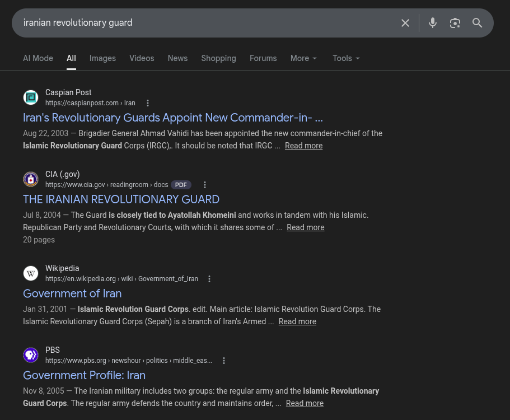The height and width of the screenshot is (420, 510).
Task: Click inside the search query field
Action: [208, 23]
